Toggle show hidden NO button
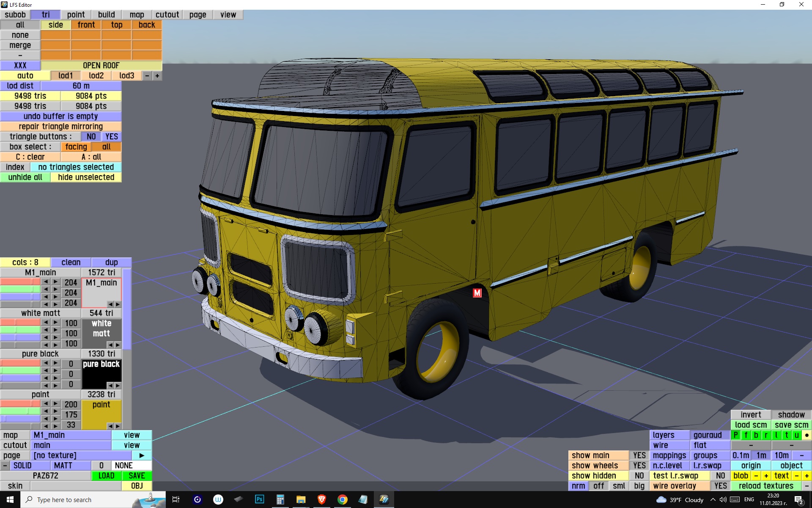The height and width of the screenshot is (508, 812). click(x=639, y=476)
